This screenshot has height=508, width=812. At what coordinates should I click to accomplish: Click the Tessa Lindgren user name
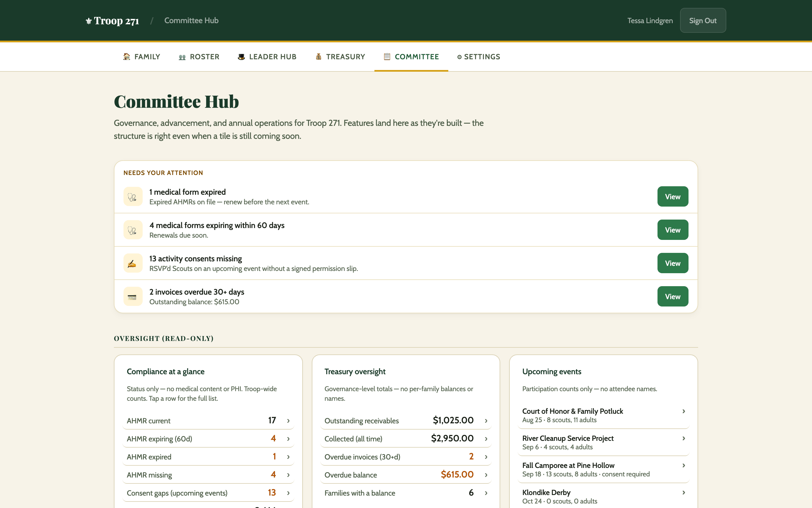click(650, 21)
